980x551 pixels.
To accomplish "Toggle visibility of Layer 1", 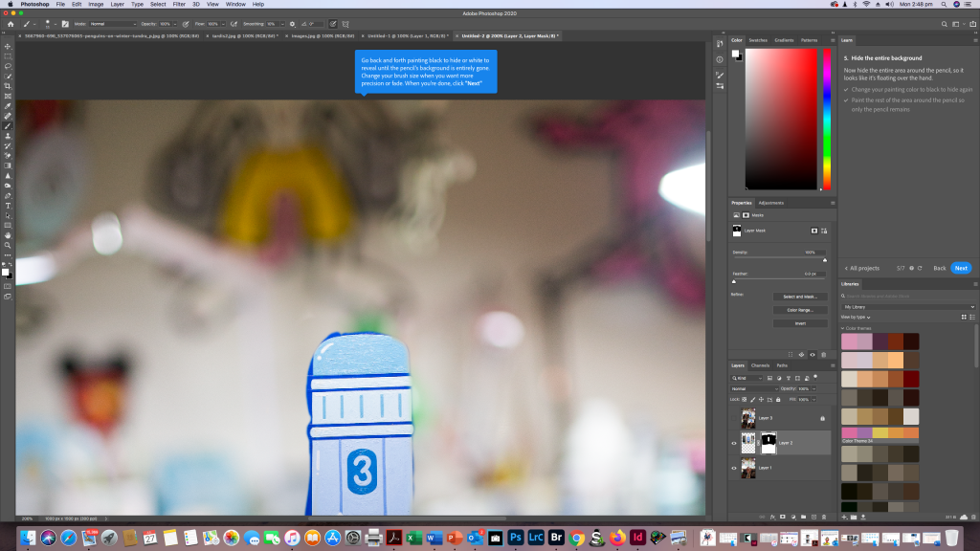I will pyautogui.click(x=735, y=468).
